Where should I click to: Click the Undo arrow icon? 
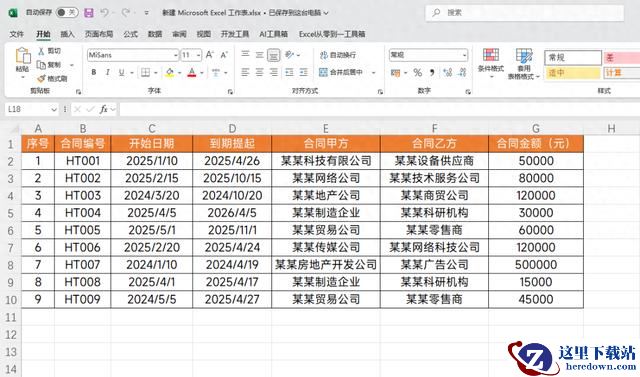coord(104,13)
